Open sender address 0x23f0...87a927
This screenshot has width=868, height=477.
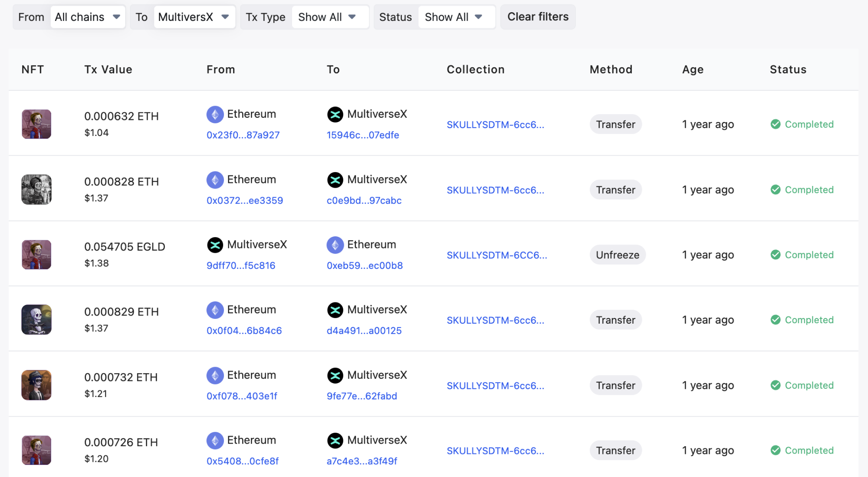click(243, 135)
